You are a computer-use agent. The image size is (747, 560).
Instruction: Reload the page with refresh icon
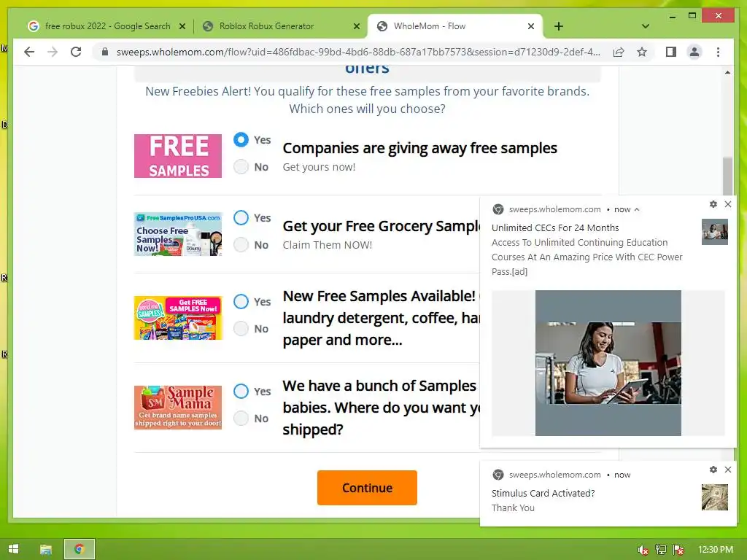[76, 52]
